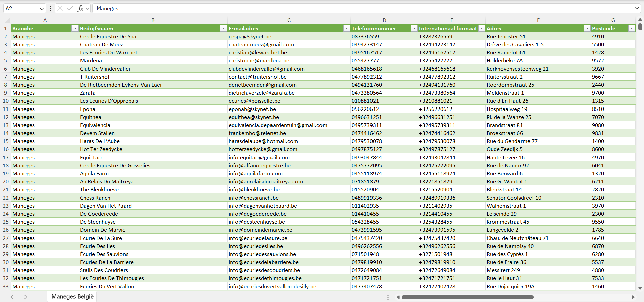Open the Postcode filter dropdown
This screenshot has height=302, width=644.
tap(632, 29)
